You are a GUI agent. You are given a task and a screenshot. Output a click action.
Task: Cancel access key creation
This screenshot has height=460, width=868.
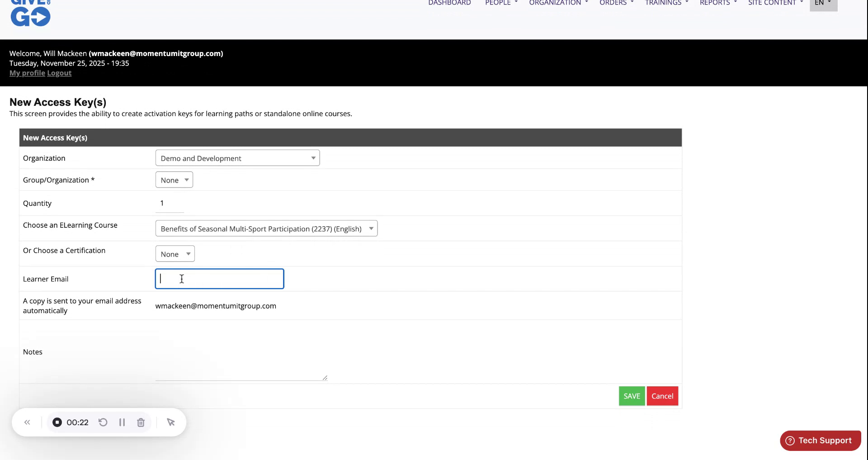[x=662, y=396]
